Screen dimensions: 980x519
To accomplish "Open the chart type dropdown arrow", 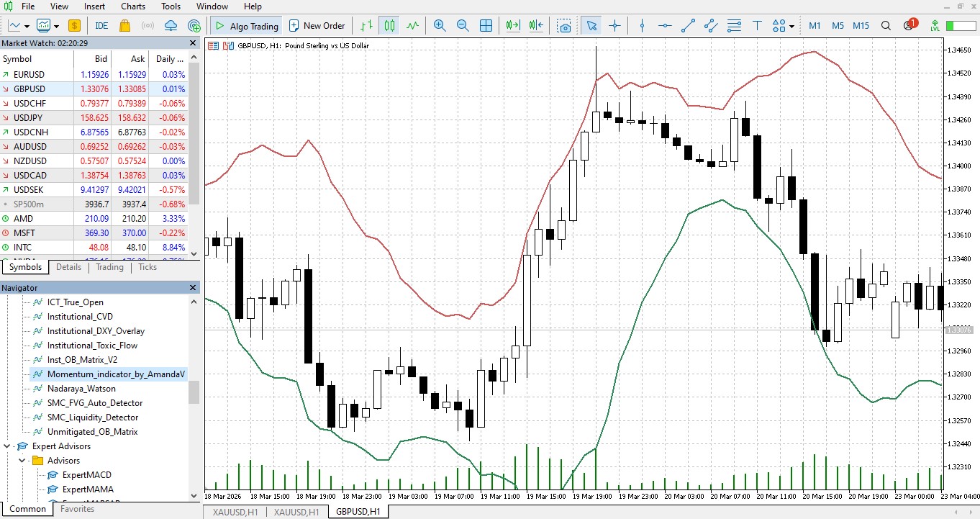I will pos(27,26).
